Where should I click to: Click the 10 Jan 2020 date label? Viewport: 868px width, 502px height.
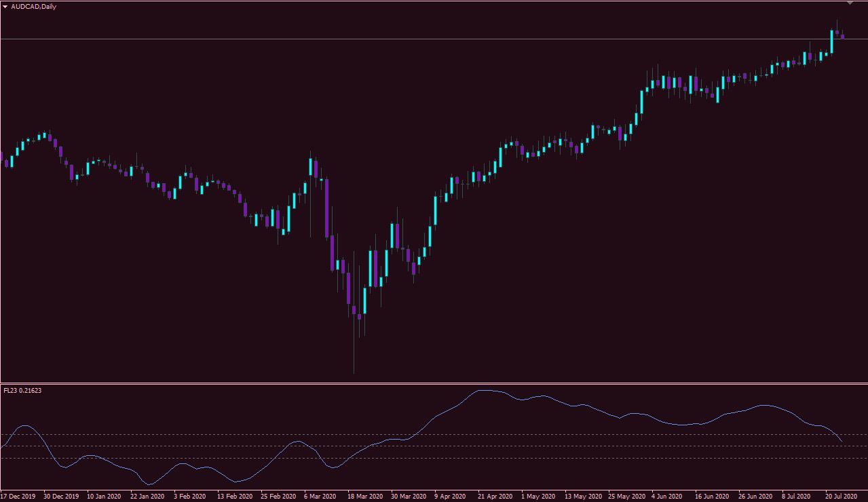point(105,496)
